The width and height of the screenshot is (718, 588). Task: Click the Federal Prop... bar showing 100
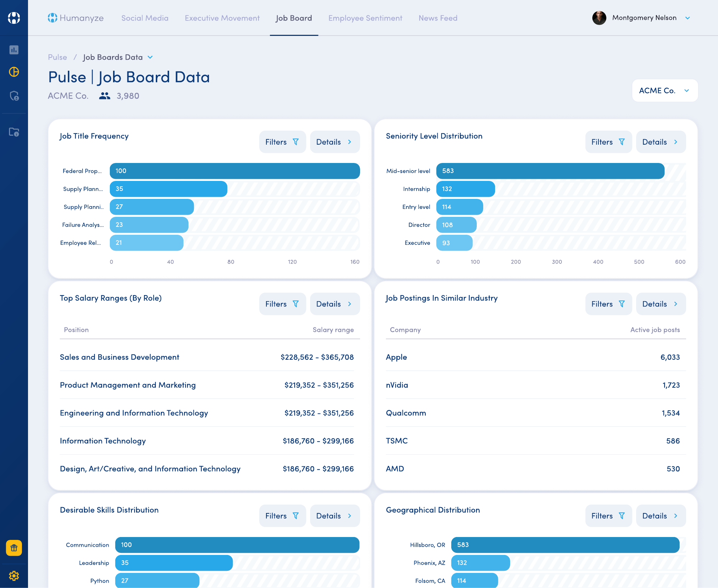pos(235,171)
